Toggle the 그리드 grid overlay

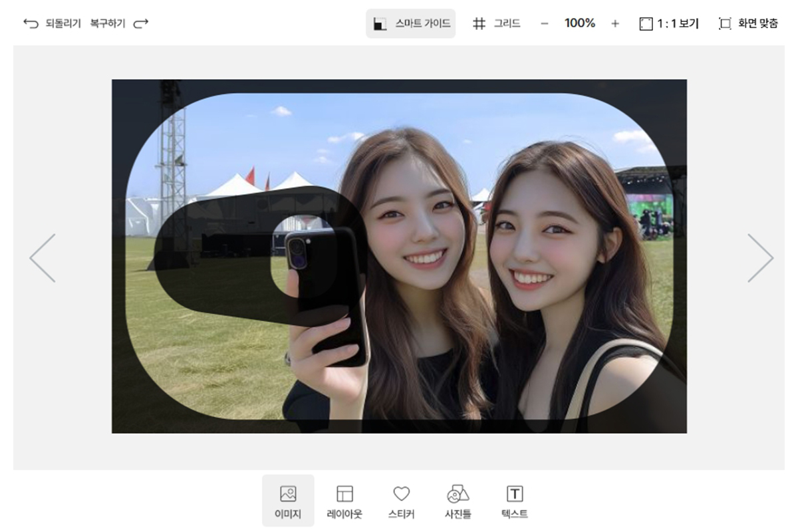pos(496,23)
